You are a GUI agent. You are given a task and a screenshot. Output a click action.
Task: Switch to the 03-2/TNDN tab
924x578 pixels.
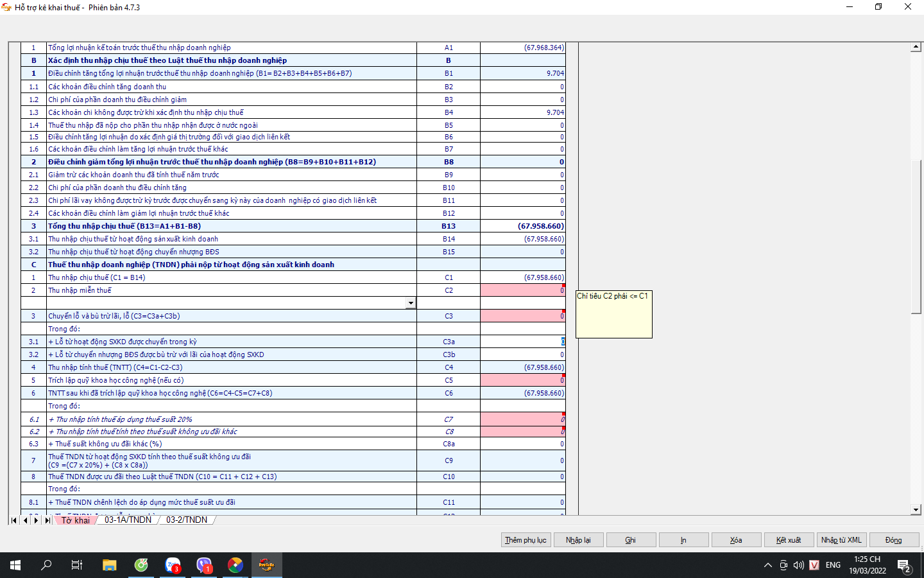pyautogui.click(x=187, y=520)
